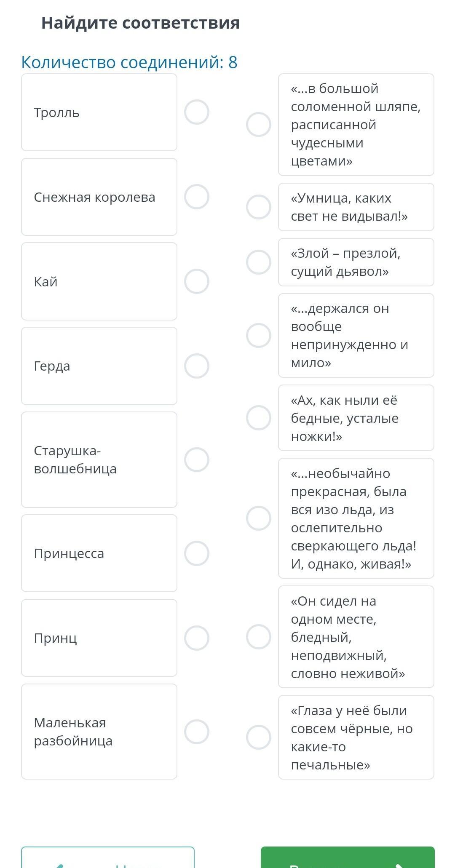Image resolution: width=455 pixels, height=868 pixels.
Task: Choose the connector circle next to Герда
Action: click(x=197, y=366)
